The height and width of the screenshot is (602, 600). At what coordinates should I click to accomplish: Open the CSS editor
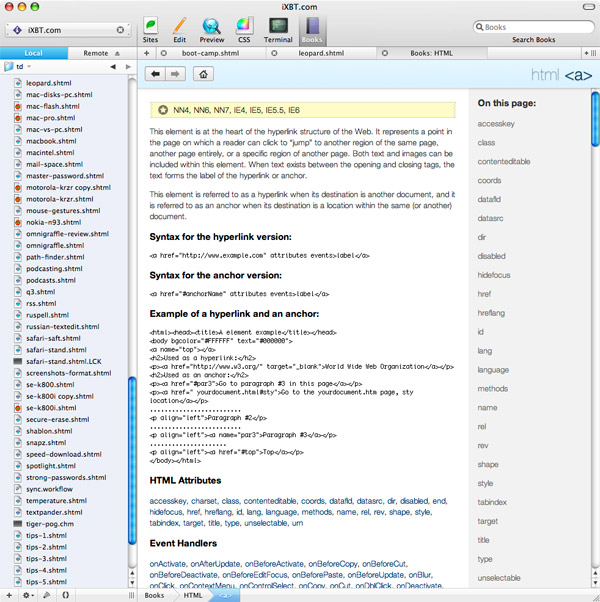coord(244,30)
